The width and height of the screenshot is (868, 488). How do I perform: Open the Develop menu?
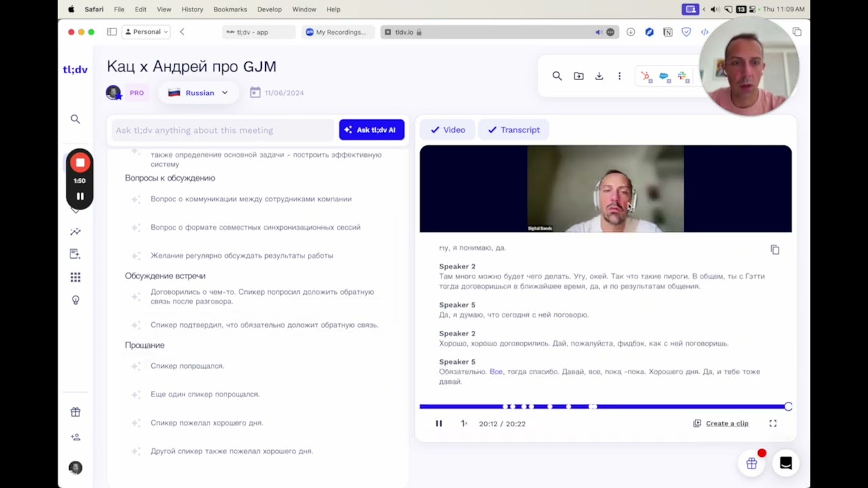pos(269,9)
